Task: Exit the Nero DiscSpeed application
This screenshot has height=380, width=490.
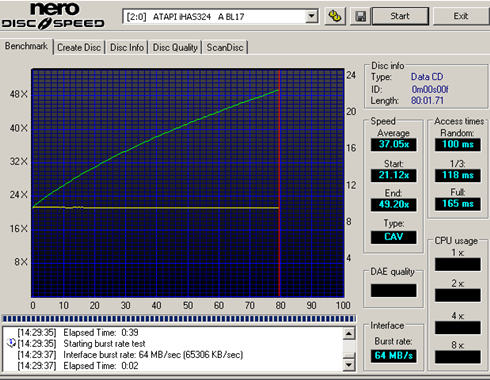Action: [461, 16]
